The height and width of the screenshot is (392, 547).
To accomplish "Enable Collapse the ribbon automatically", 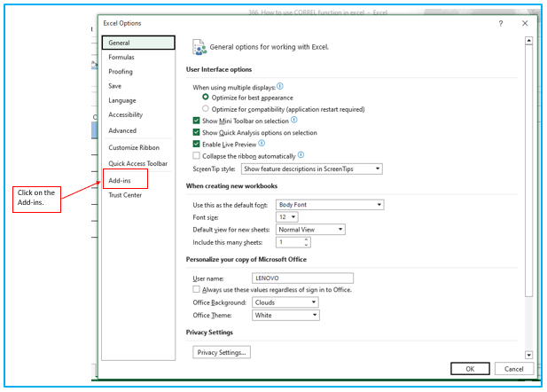I will pos(197,156).
